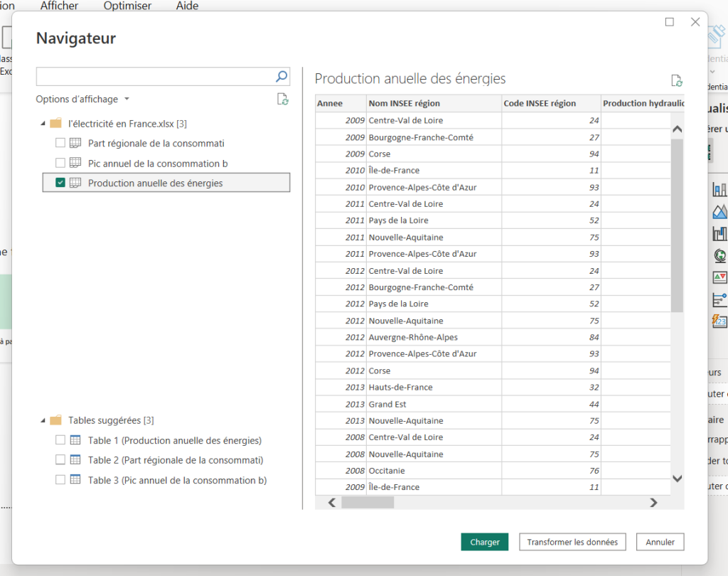Click Transformer les données button

click(572, 542)
